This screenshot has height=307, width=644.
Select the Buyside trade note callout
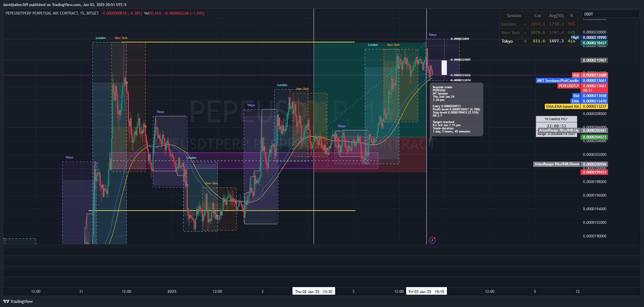(x=456, y=109)
